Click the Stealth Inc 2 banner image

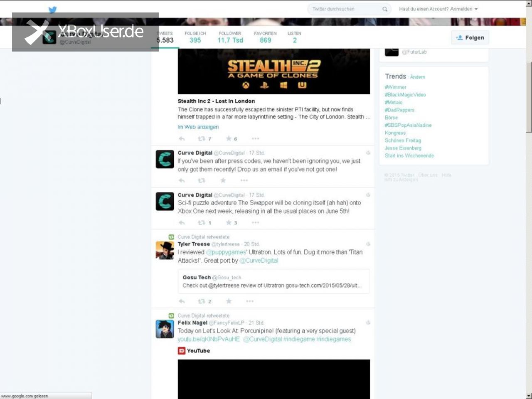[274, 71]
